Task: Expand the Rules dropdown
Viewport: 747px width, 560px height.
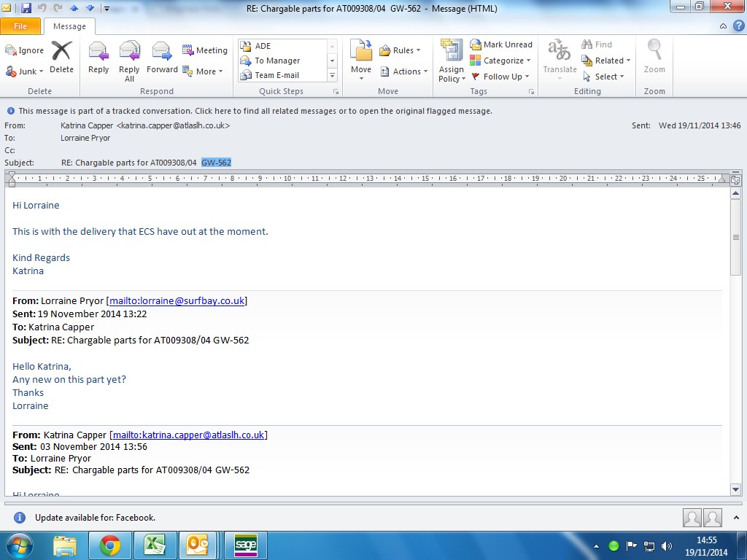Action: [x=400, y=50]
